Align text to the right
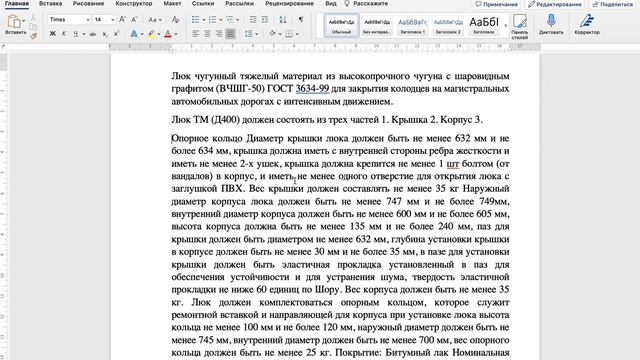 [219, 34]
